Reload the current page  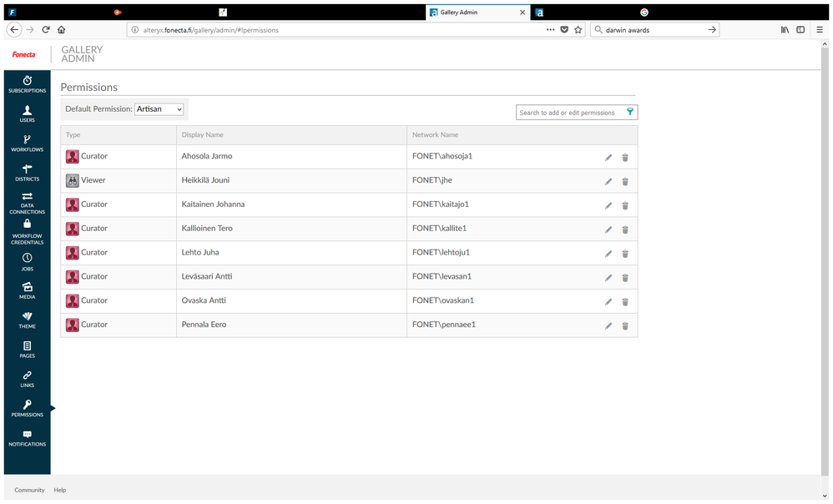(x=46, y=30)
